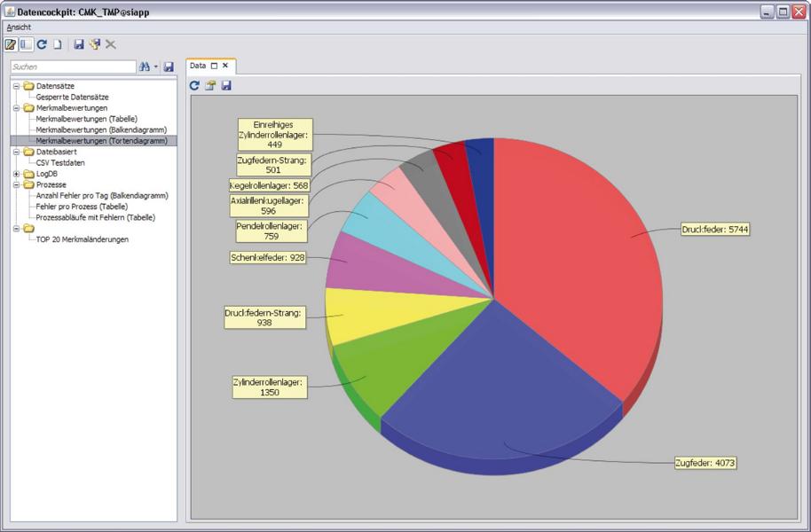
Task: Open the dropdown arrow beside the binoculars
Action: coord(155,66)
